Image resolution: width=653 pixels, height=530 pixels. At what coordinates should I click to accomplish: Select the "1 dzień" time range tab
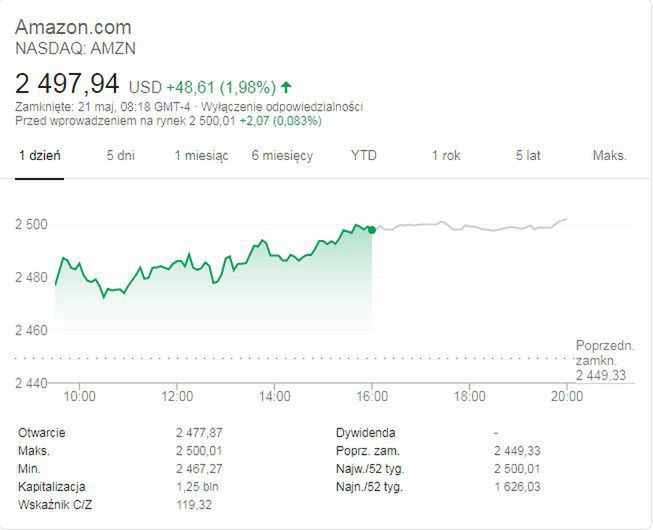[40, 156]
